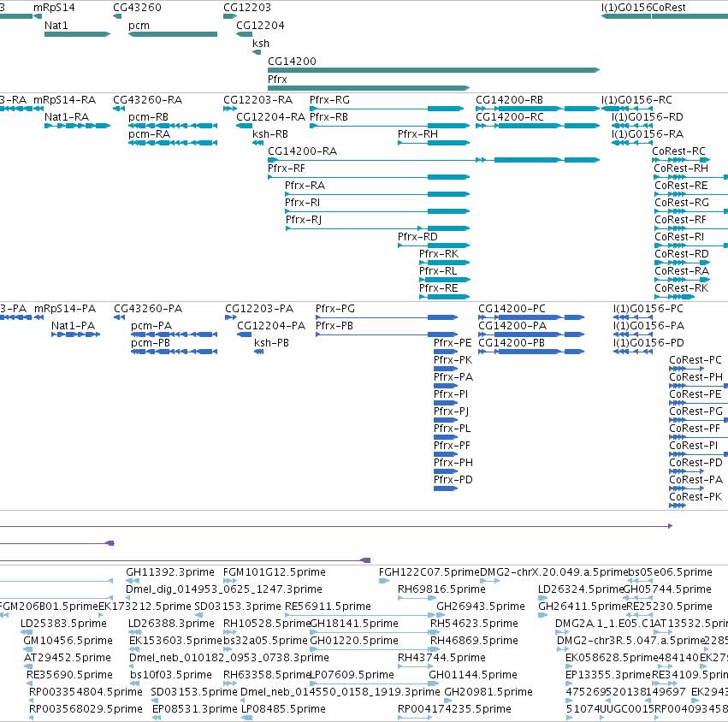Click the Pfrx-PE protein label

point(453,343)
